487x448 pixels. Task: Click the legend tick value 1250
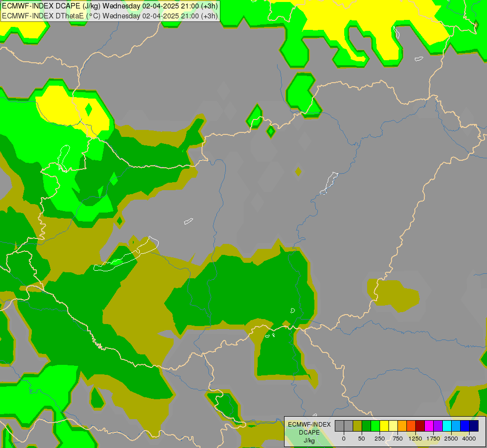[x=415, y=439]
